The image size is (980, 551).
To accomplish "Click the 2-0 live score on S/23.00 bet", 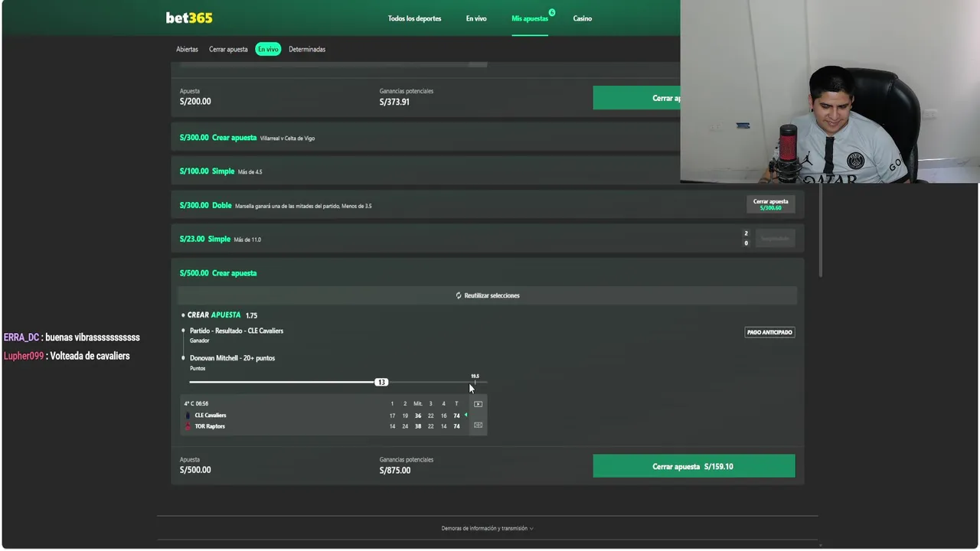I will coord(746,239).
